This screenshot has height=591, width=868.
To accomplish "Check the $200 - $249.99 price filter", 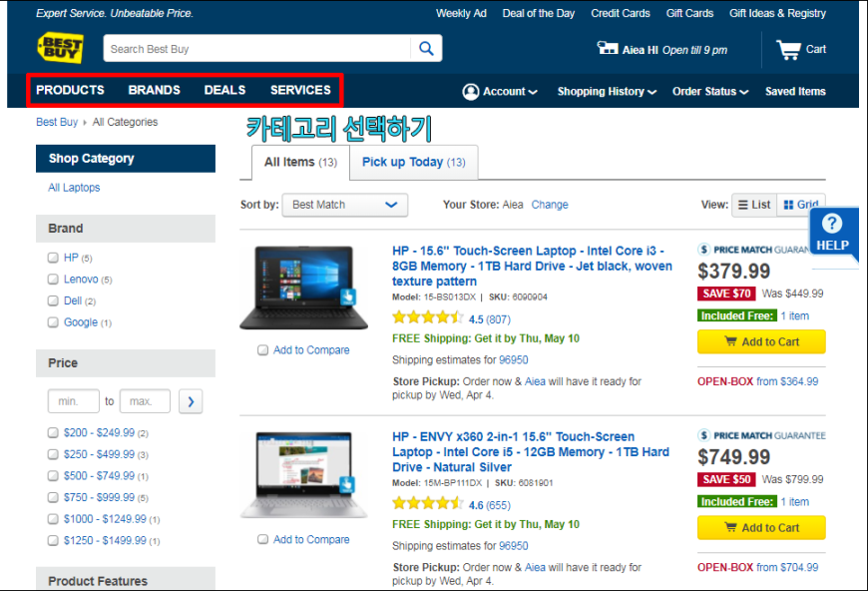I will (x=53, y=432).
